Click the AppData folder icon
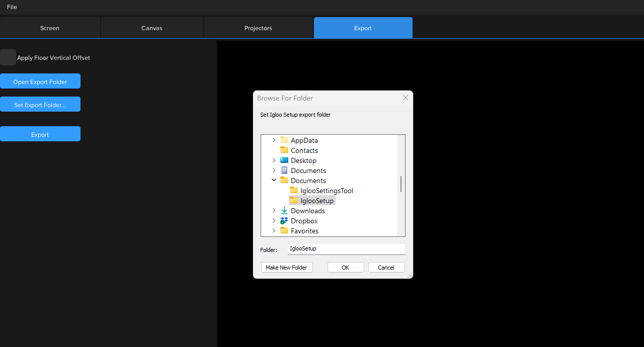The width and height of the screenshot is (644, 347). 284,140
